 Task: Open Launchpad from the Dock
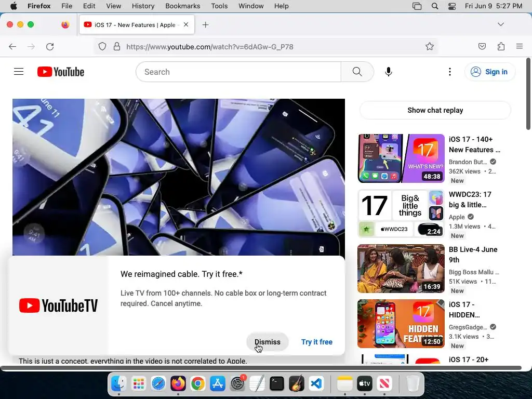138,384
